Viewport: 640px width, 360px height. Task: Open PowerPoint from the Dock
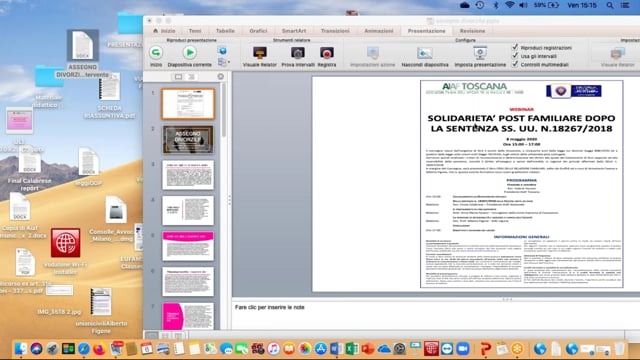click(x=368, y=349)
